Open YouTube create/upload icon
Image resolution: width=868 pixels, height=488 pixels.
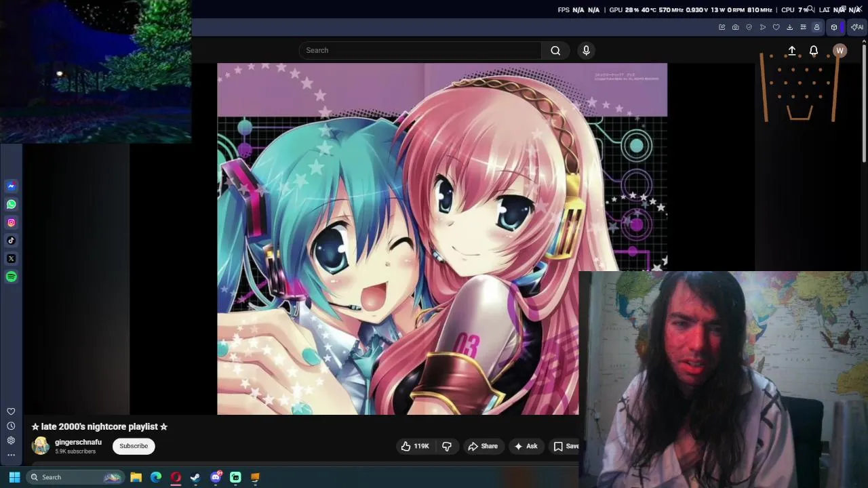click(x=791, y=51)
